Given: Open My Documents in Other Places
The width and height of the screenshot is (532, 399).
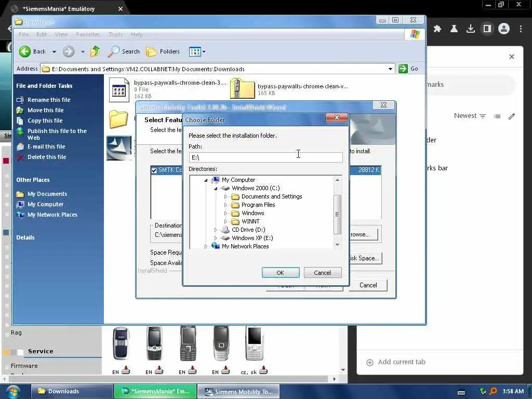Looking at the screenshot, I should tap(47, 194).
